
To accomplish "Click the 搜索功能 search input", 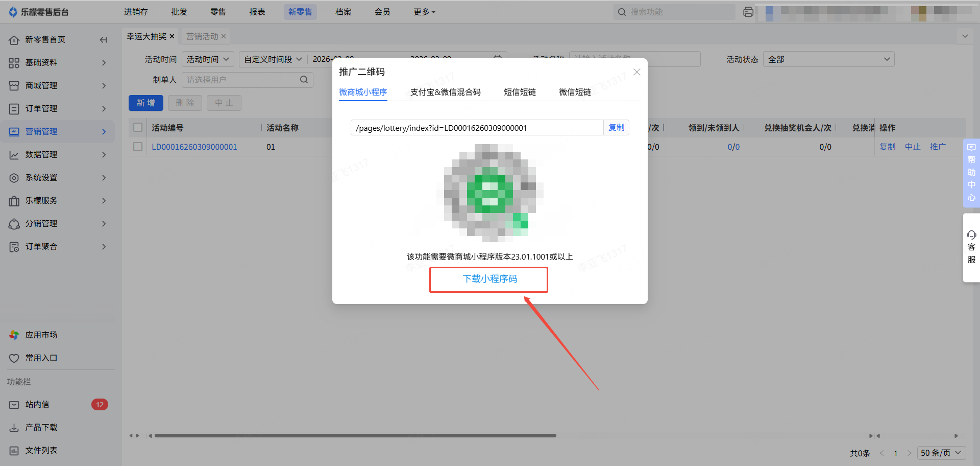I will pyautogui.click(x=674, y=12).
